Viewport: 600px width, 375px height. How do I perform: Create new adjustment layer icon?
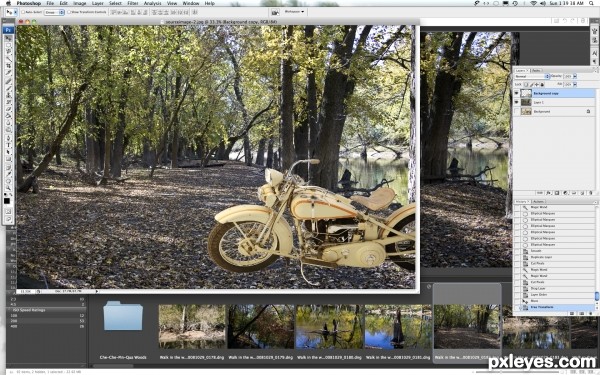pos(566,193)
